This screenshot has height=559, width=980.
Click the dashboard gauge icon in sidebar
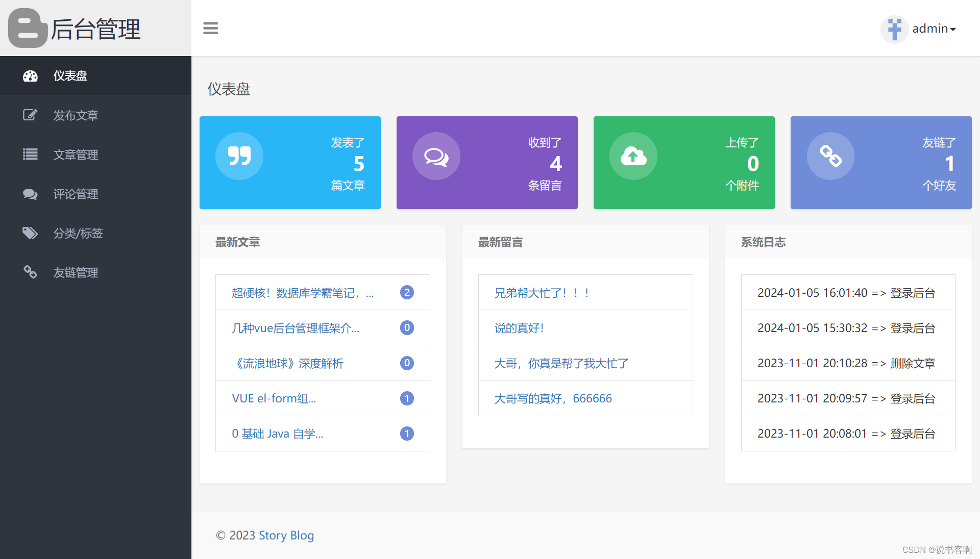30,76
